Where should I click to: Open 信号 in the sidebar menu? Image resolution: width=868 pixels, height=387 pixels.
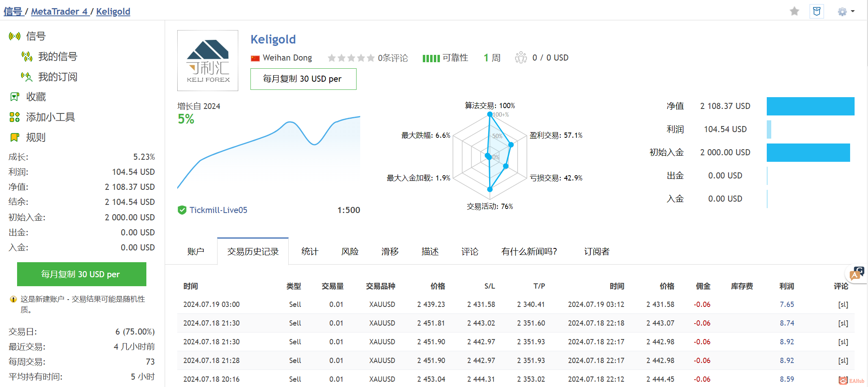click(x=36, y=36)
